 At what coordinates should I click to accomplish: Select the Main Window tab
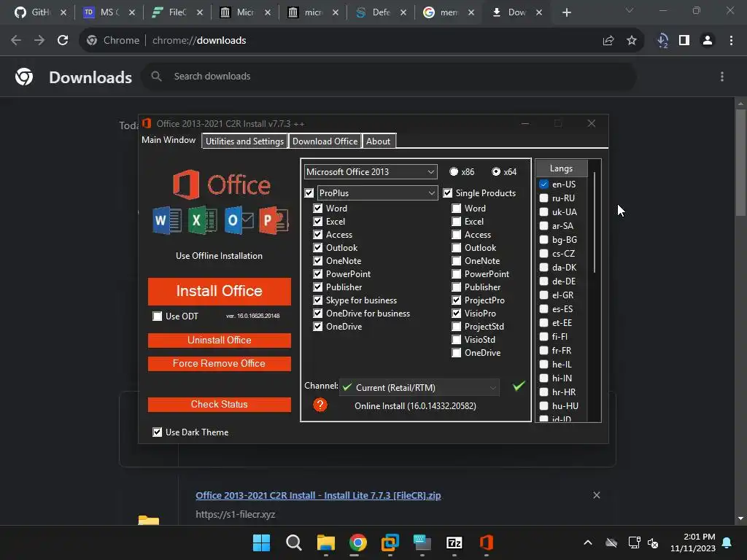[x=169, y=139]
